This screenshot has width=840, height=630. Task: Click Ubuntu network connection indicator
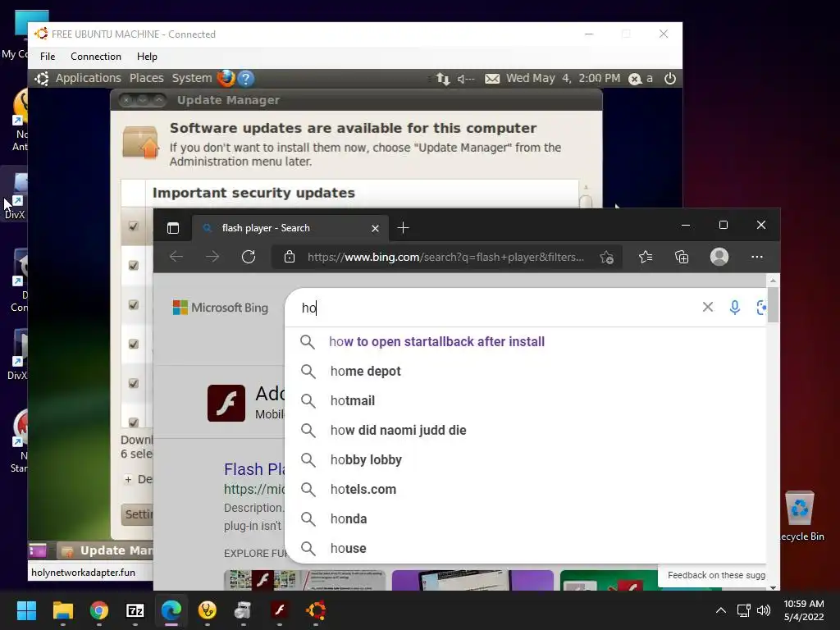442,79
